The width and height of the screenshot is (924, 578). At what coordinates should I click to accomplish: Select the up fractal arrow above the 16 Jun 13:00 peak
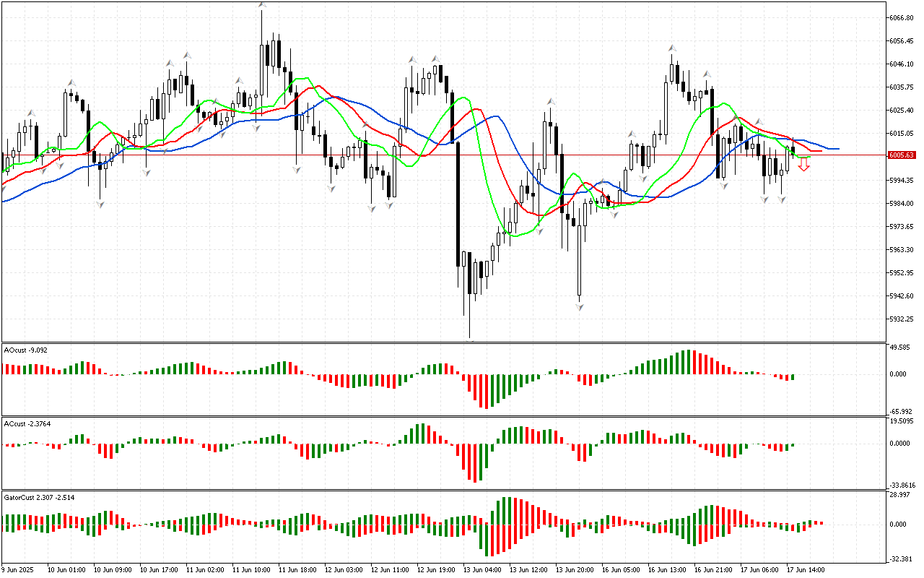(671, 48)
